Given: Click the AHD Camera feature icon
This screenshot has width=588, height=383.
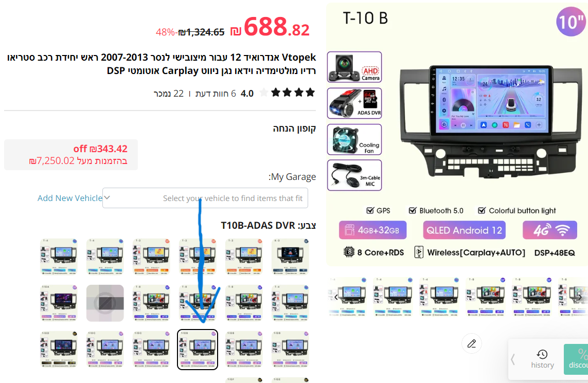Looking at the screenshot, I should [x=354, y=67].
